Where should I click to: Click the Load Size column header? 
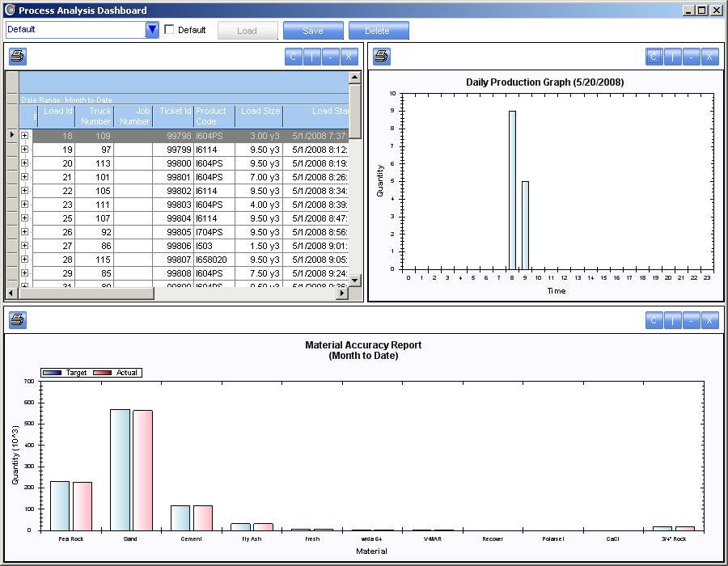click(x=260, y=116)
